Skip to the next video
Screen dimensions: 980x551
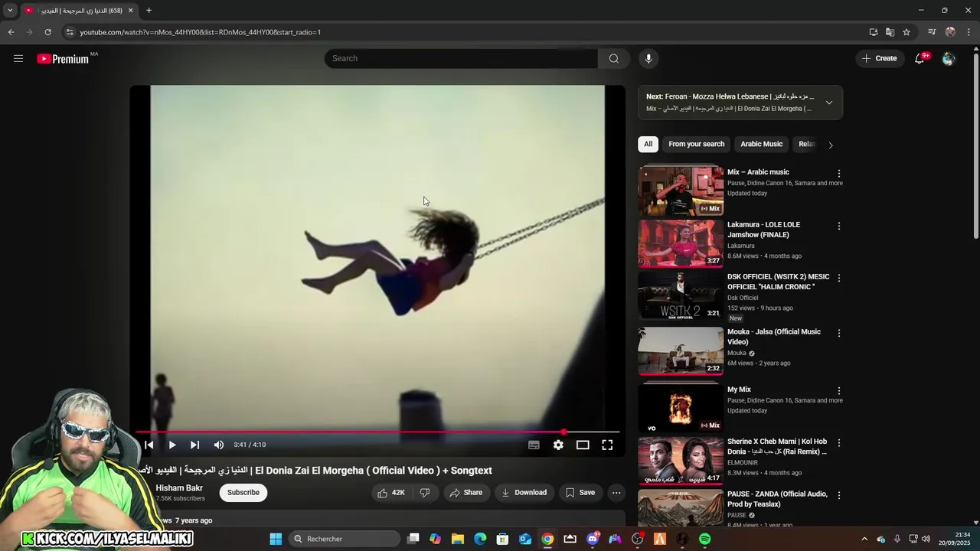[x=194, y=445]
